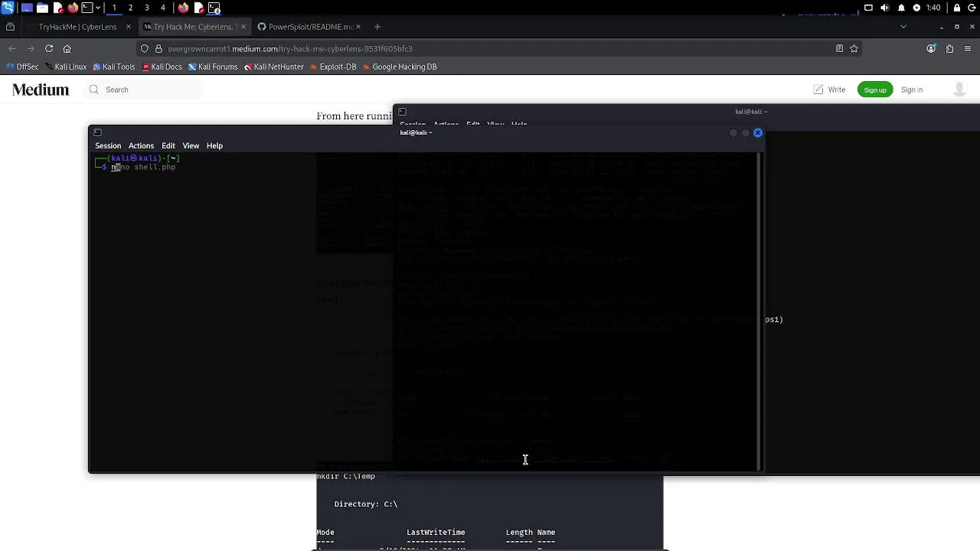980x551 pixels.
Task: Focus the Medium search field
Action: 145,90
